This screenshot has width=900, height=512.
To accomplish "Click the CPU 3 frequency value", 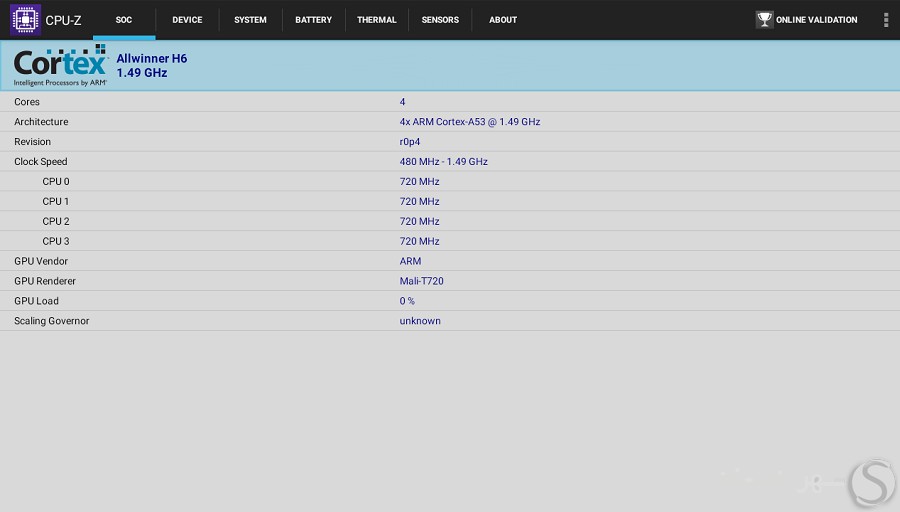I will (420, 241).
